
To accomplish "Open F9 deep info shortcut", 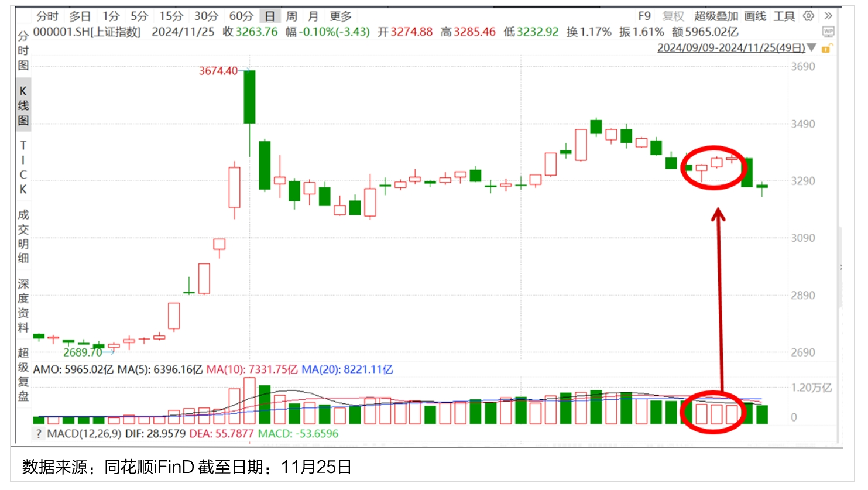I will (x=644, y=16).
